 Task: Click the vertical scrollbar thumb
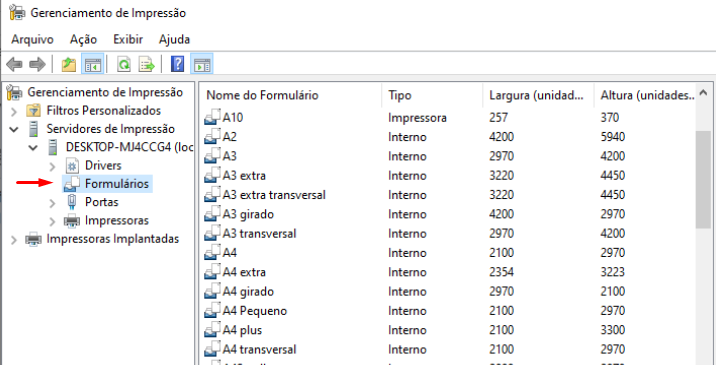click(x=704, y=179)
